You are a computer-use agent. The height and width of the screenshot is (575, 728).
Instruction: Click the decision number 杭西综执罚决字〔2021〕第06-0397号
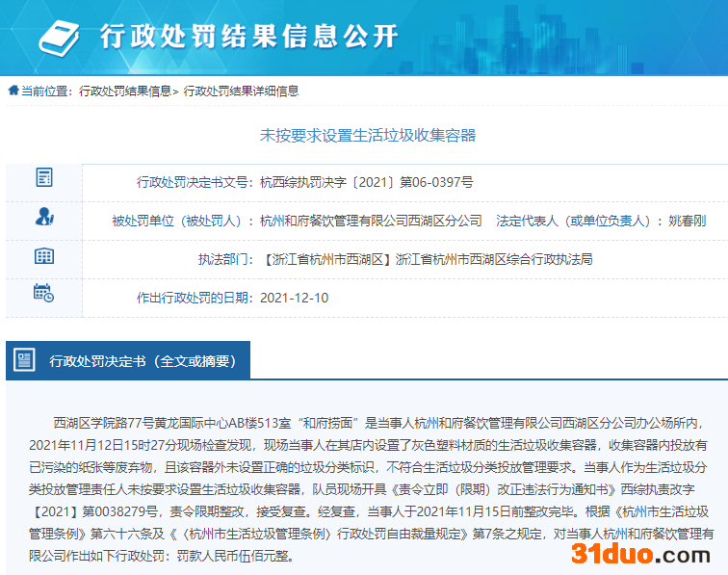coord(367,181)
